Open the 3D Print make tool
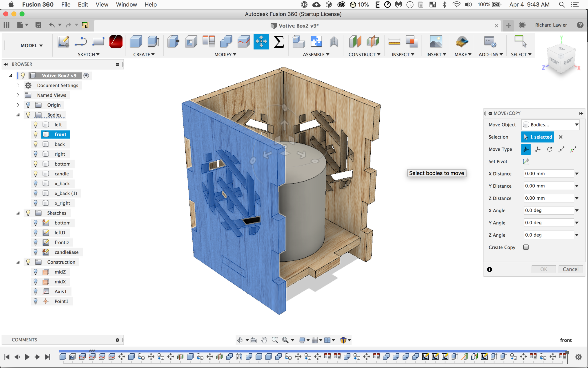 tap(462, 42)
